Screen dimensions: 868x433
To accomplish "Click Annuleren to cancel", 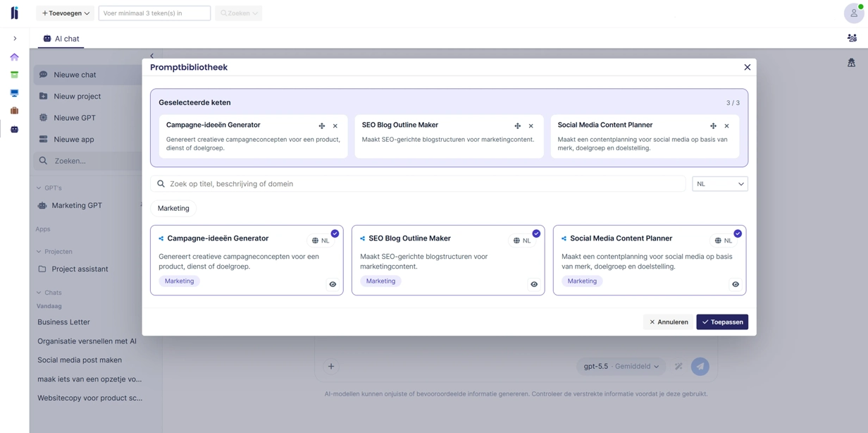I will [669, 322].
